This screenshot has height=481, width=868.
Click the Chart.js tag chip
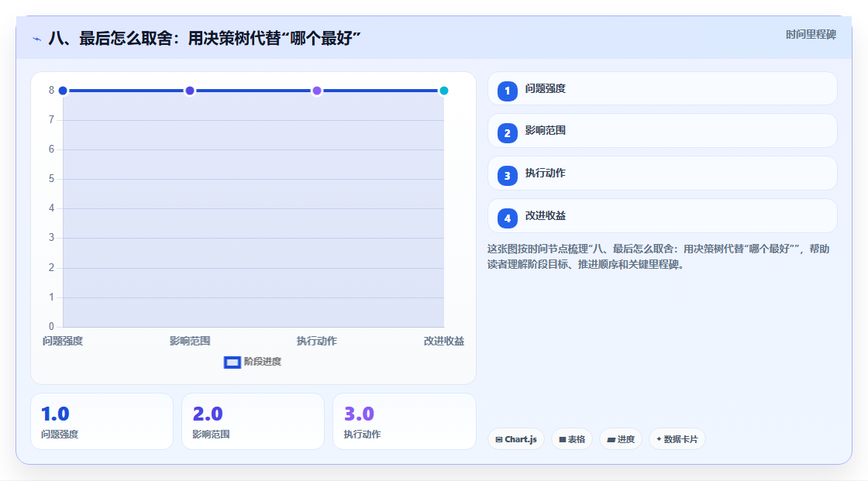click(x=516, y=439)
